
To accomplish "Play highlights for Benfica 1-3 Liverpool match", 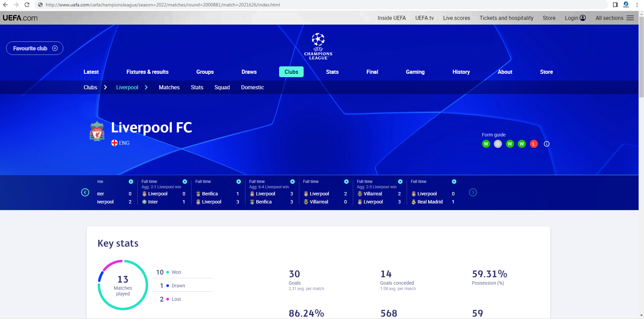I will pyautogui.click(x=239, y=182).
